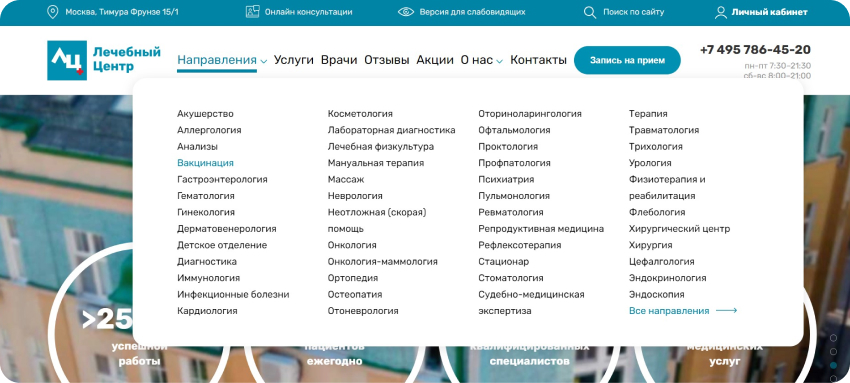Select Инфекционные болезни in the menu
850x383 pixels.
point(233,295)
